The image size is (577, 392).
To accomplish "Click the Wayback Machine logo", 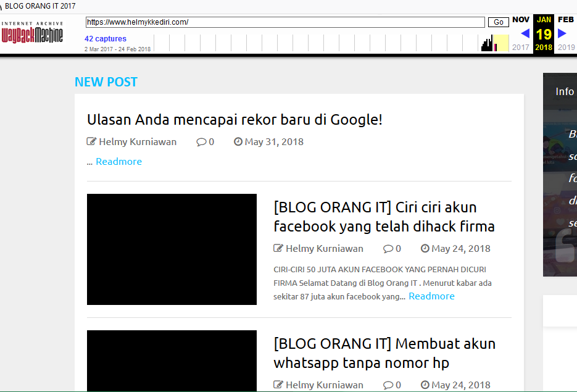I will [x=32, y=32].
